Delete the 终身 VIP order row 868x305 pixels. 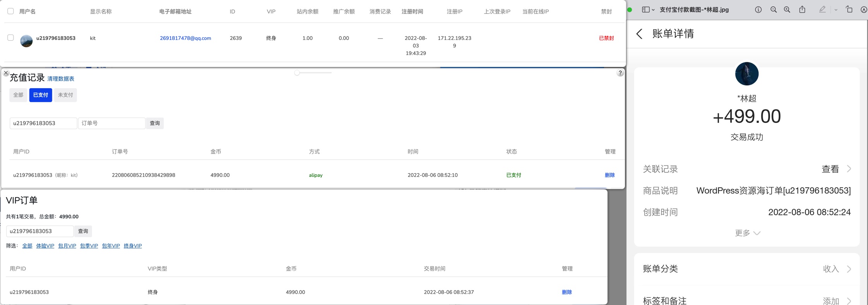pyautogui.click(x=567, y=292)
